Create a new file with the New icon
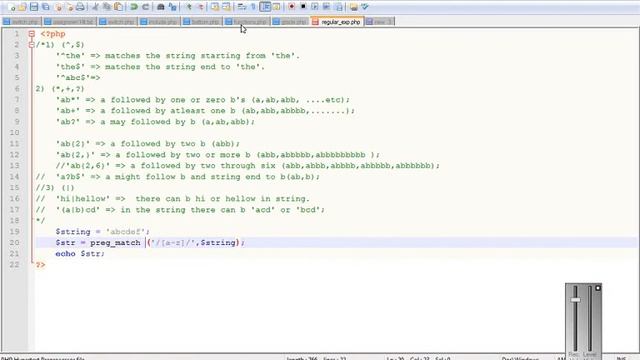 tap(11, 7)
